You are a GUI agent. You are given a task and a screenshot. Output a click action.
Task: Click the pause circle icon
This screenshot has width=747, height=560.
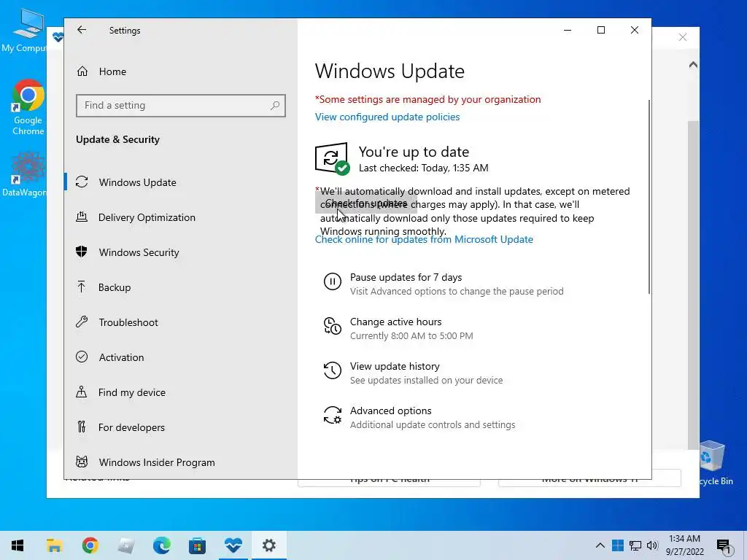pyautogui.click(x=333, y=281)
